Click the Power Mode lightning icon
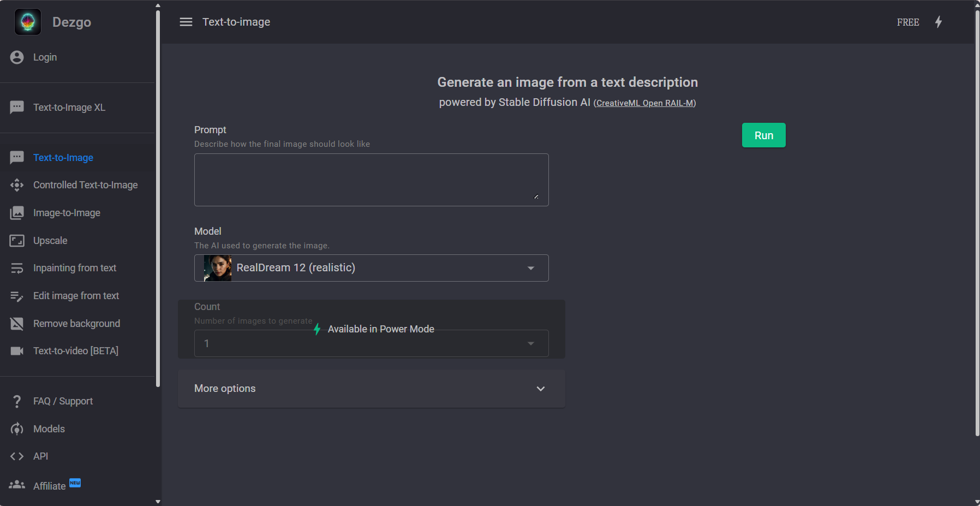This screenshot has width=980, height=506. coord(939,22)
